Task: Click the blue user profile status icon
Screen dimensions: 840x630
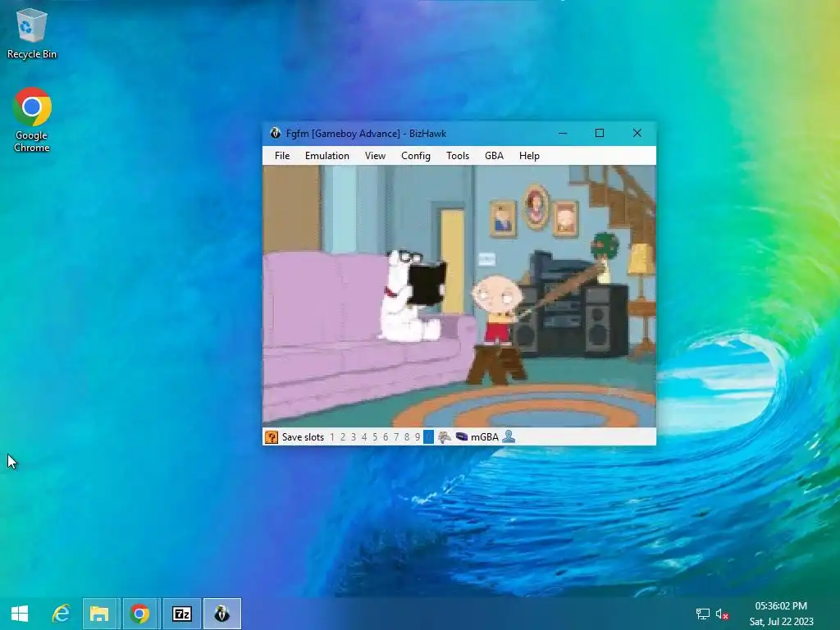Action: tap(509, 436)
